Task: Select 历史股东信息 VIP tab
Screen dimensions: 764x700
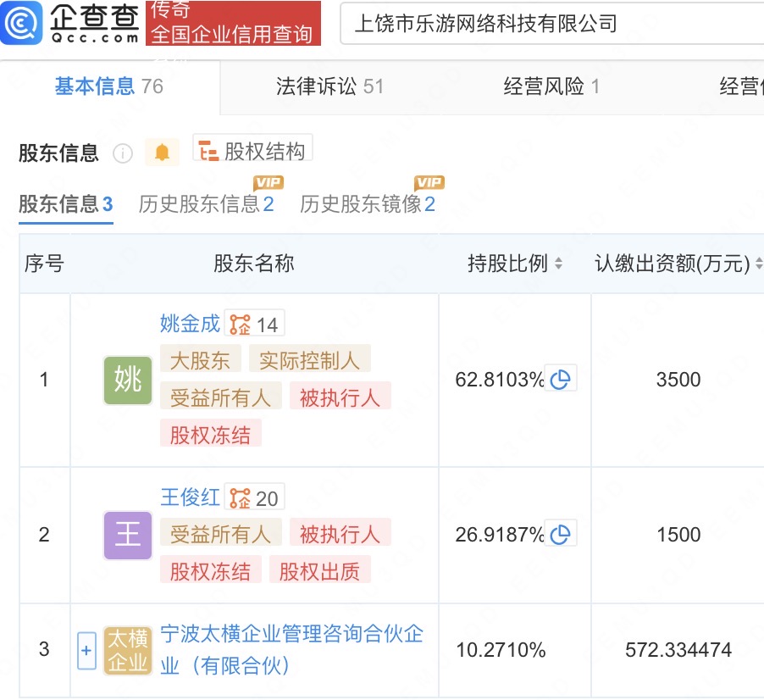Action: tap(206, 204)
